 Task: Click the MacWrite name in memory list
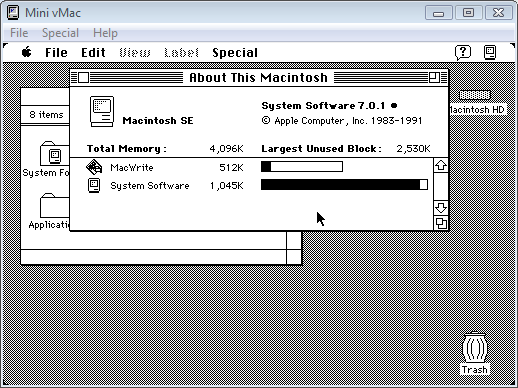click(x=132, y=167)
